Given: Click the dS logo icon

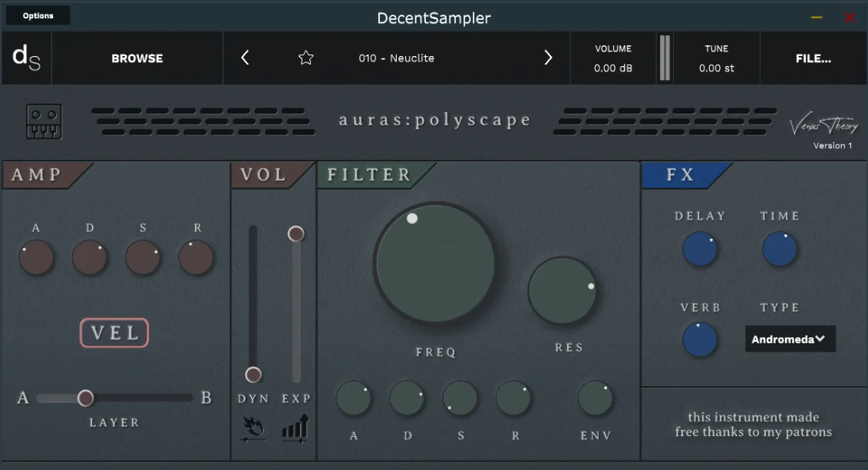Looking at the screenshot, I should point(27,58).
